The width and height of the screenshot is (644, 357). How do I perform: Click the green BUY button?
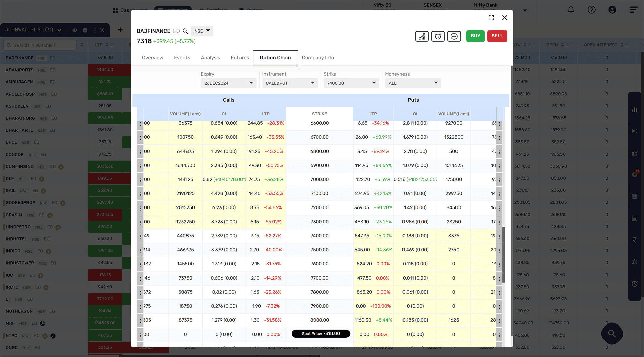[x=475, y=36]
